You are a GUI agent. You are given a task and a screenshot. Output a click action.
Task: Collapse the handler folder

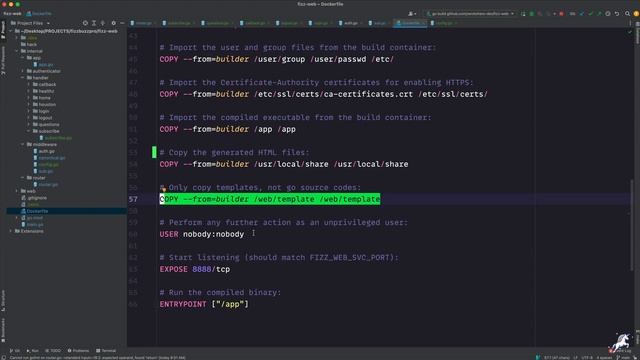(x=22, y=78)
